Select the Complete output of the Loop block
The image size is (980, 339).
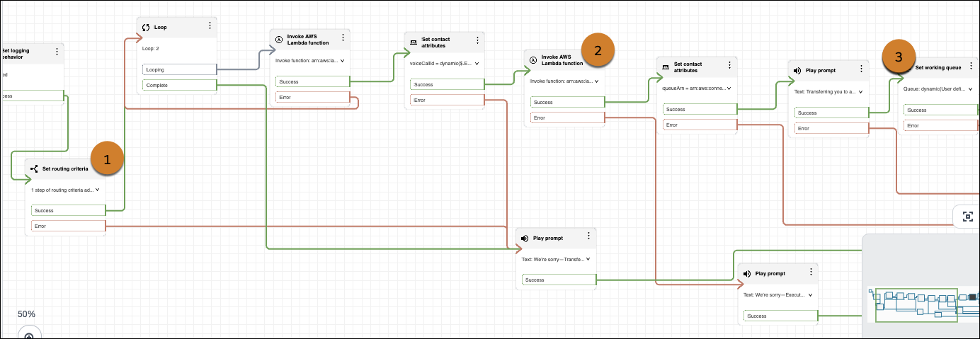click(x=179, y=85)
